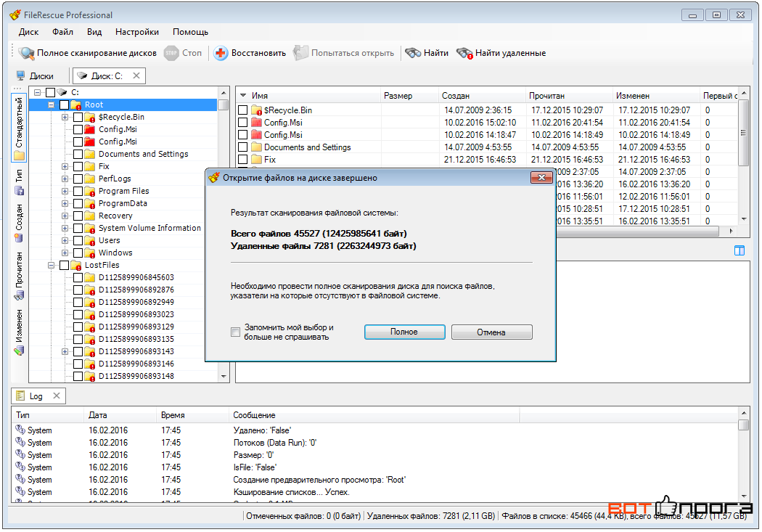Click the $Recycle.Bin folder icon in file list
The height and width of the screenshot is (532, 762).
click(x=257, y=110)
